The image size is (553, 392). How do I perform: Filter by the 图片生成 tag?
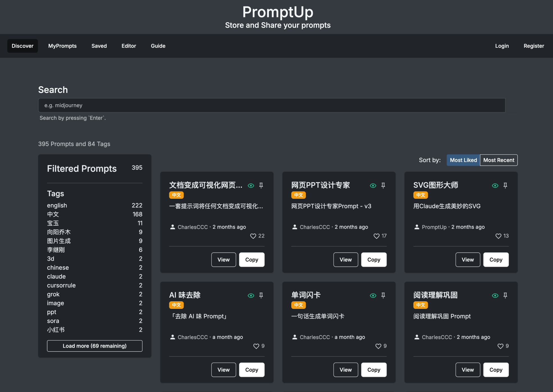(95, 241)
